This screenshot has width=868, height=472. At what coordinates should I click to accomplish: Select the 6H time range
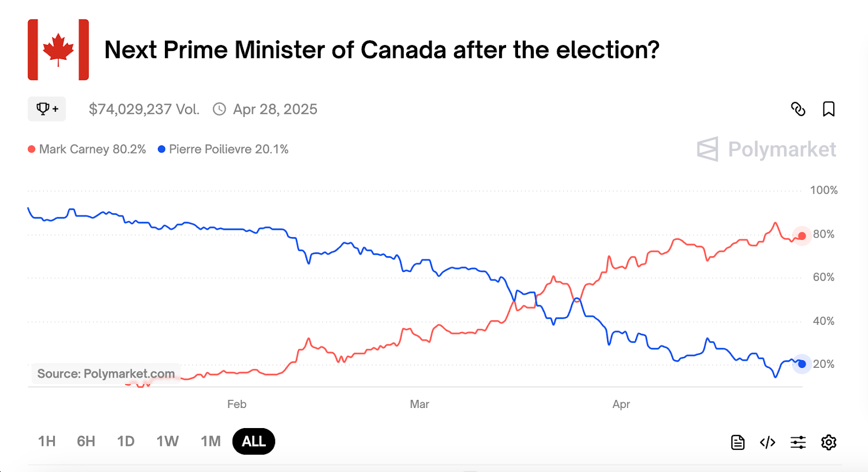(86, 441)
